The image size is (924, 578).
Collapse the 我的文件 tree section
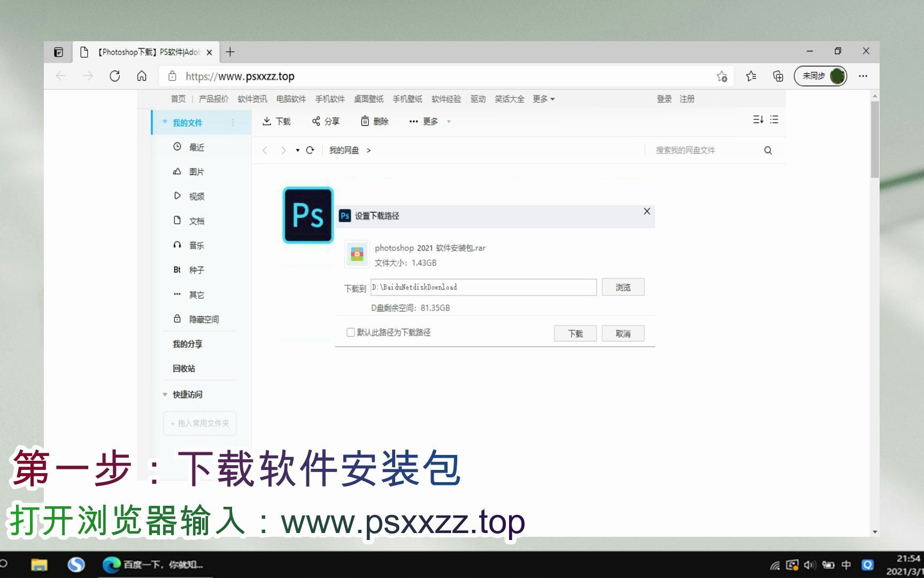coord(165,122)
